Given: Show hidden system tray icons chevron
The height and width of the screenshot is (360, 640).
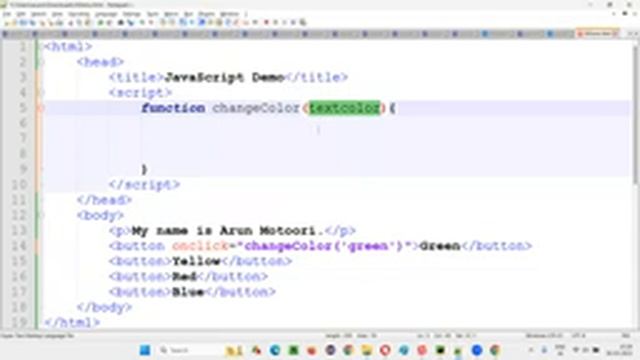Looking at the screenshot, I should click(531, 350).
